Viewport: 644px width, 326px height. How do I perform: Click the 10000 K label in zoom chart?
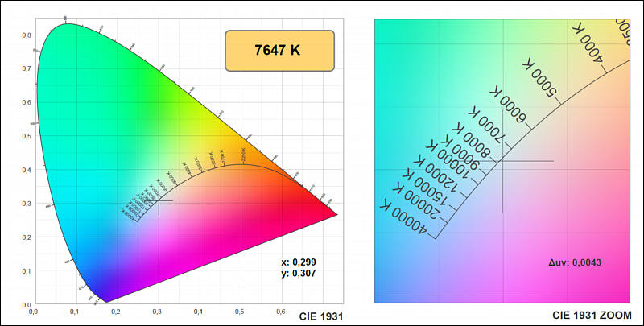tap(448, 160)
